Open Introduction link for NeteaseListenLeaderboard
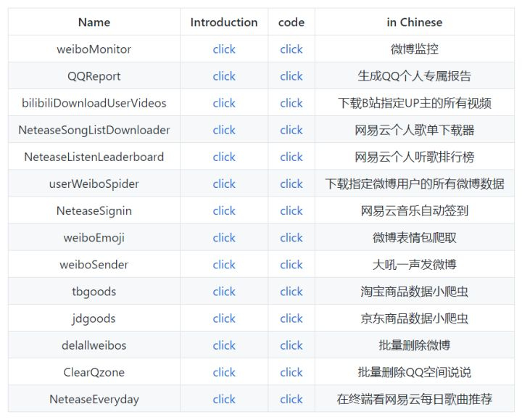 (224, 157)
